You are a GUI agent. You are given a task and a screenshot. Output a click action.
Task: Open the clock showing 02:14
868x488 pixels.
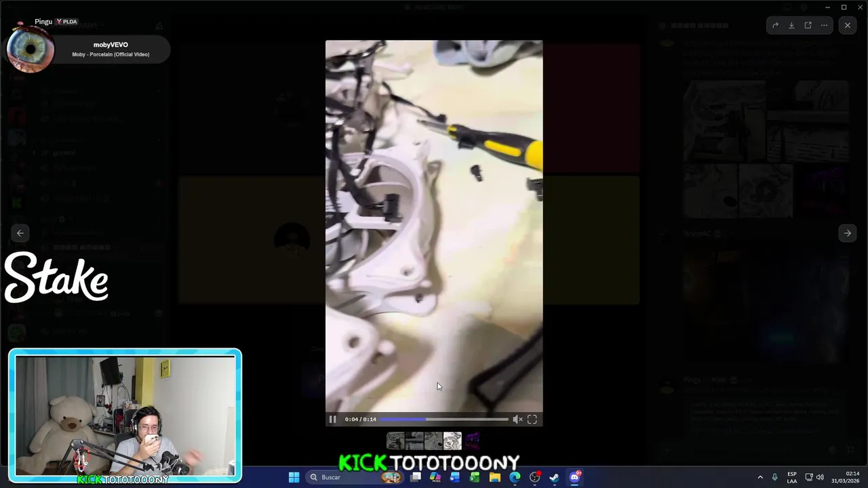point(846,477)
